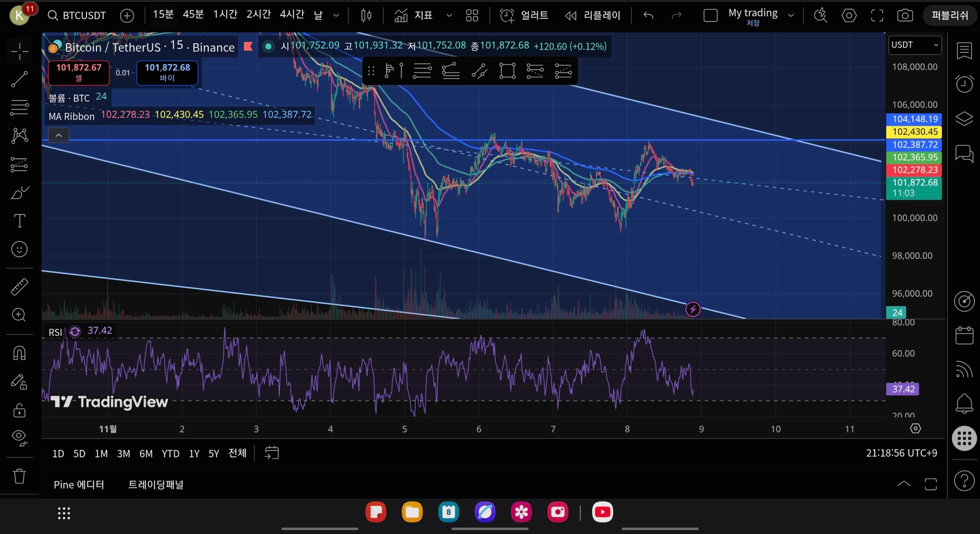The width and height of the screenshot is (980, 534).
Task: Maximize the bottom panel
Action: point(931,484)
